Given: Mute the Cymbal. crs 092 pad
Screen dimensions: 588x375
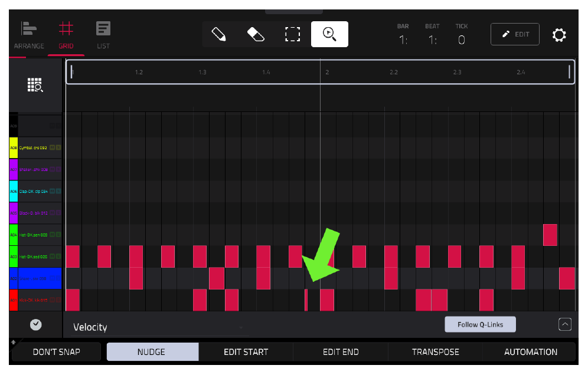Looking at the screenshot, I should [53, 147].
